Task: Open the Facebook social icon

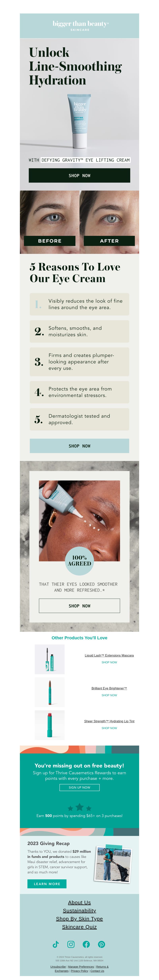Action: click(x=86, y=944)
